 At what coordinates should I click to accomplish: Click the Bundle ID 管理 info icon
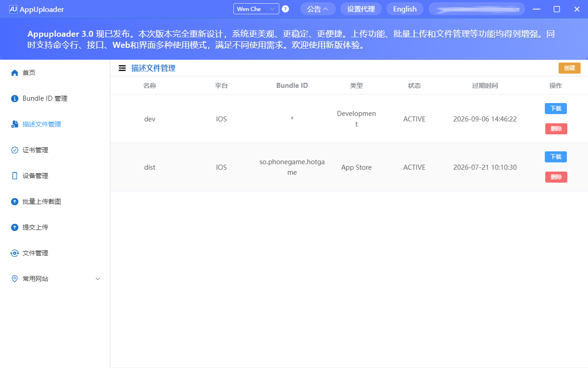(x=14, y=98)
